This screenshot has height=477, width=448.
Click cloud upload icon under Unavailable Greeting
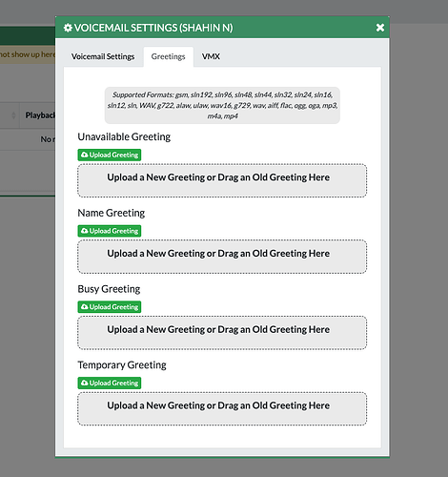pyautogui.click(x=84, y=155)
